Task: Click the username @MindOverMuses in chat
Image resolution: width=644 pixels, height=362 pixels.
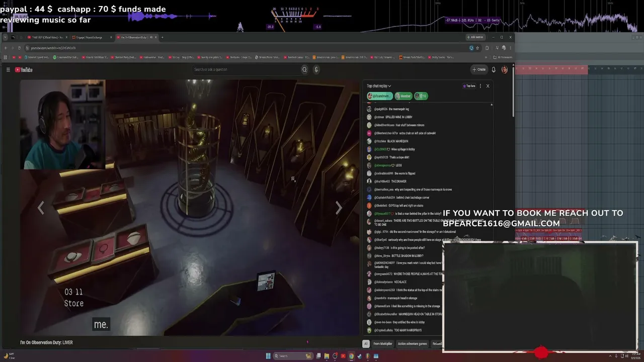Action: click(384, 125)
